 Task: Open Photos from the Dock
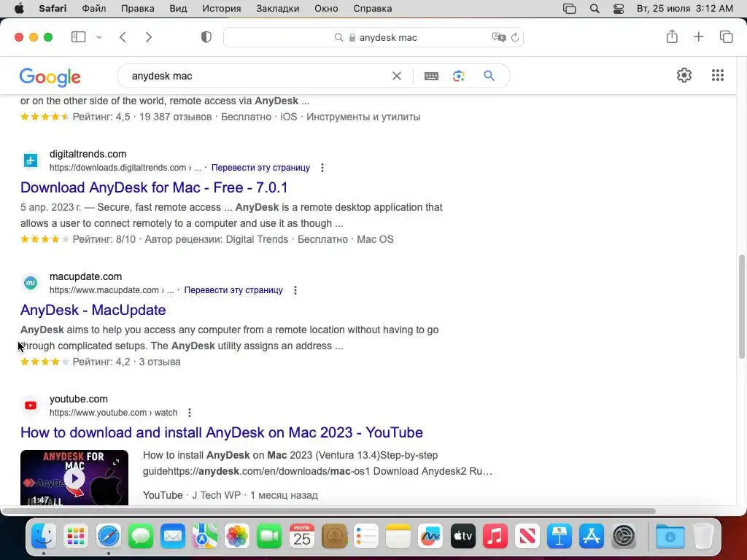click(237, 537)
